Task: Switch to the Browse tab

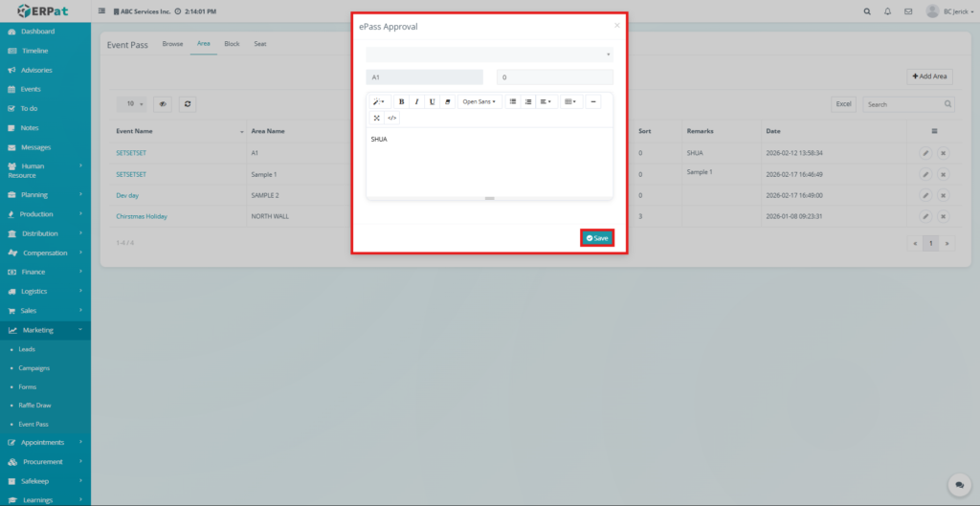Action: 172,44
